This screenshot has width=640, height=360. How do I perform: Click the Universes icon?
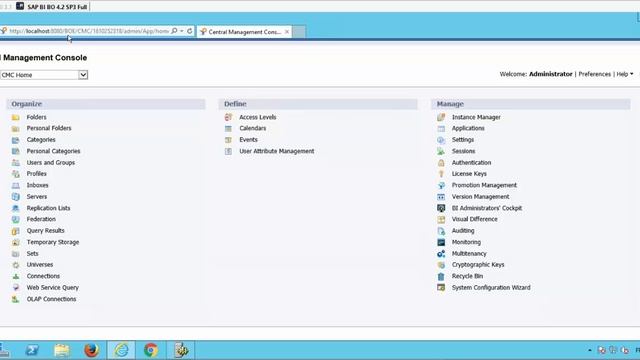pyautogui.click(x=16, y=265)
